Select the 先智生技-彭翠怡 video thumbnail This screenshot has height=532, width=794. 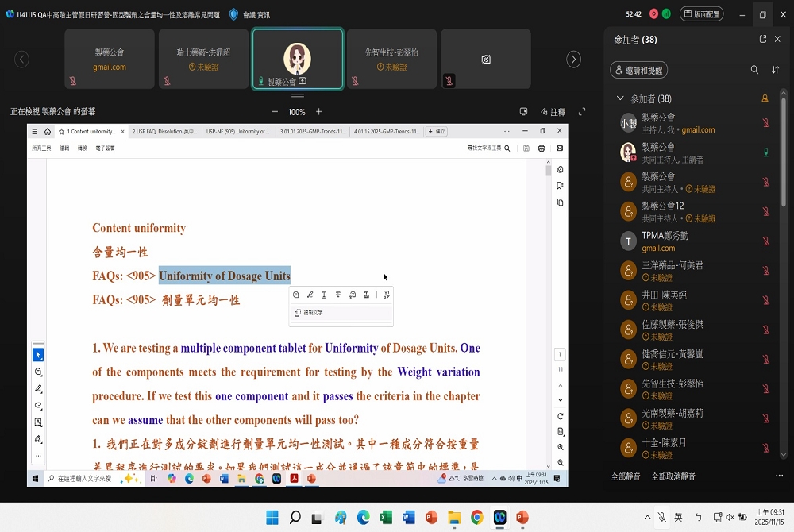pyautogui.click(x=391, y=59)
